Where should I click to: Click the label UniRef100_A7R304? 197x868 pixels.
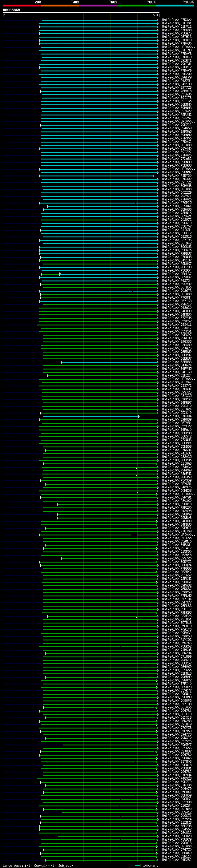pos(176,416)
